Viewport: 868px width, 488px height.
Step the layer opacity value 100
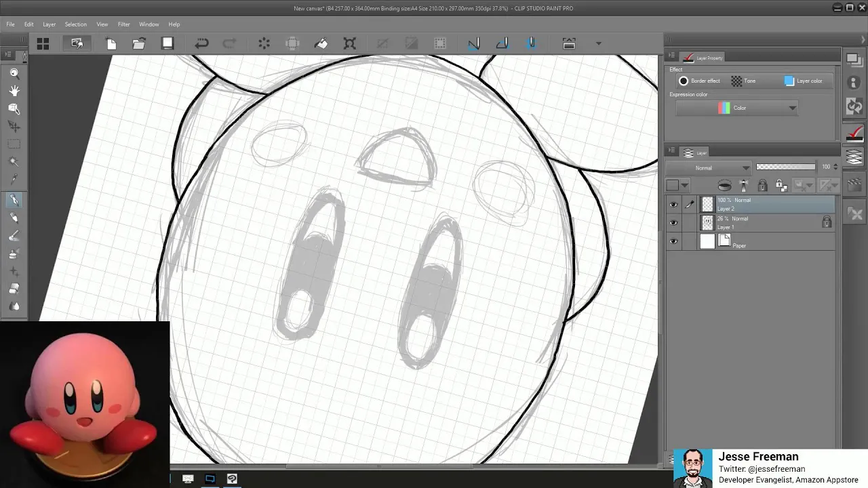tap(835, 167)
